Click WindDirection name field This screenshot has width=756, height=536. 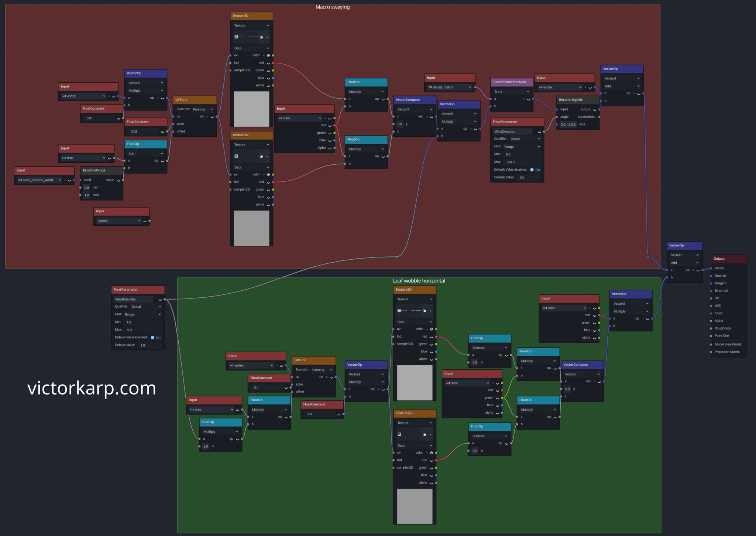coord(513,132)
